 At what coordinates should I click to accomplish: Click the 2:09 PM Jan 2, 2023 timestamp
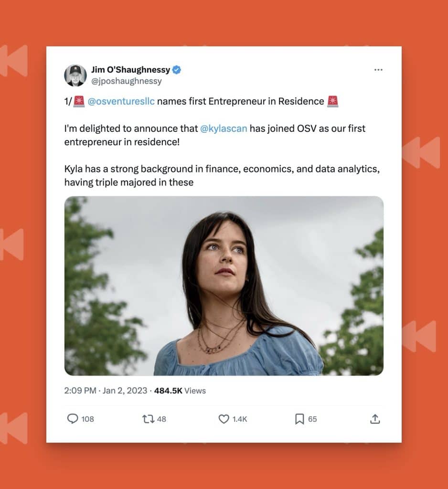pyautogui.click(x=106, y=391)
